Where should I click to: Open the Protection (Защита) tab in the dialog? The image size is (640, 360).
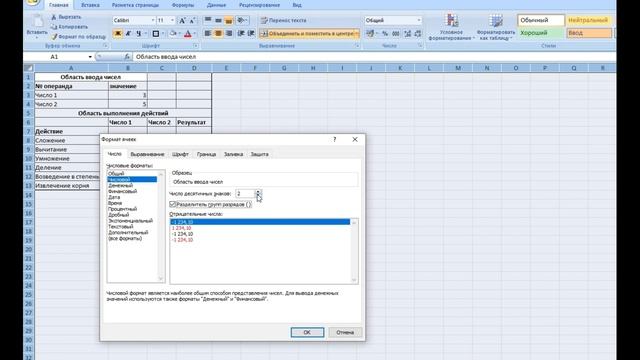259,154
